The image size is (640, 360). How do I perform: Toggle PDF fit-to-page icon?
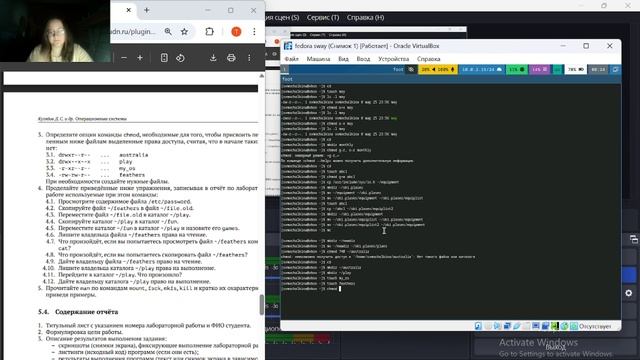[164, 58]
